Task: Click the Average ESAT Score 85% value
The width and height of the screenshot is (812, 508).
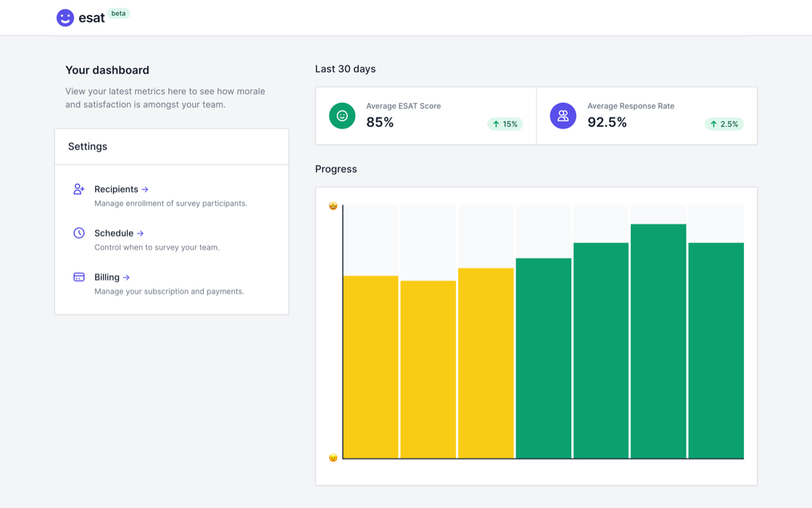Action: [x=380, y=123]
